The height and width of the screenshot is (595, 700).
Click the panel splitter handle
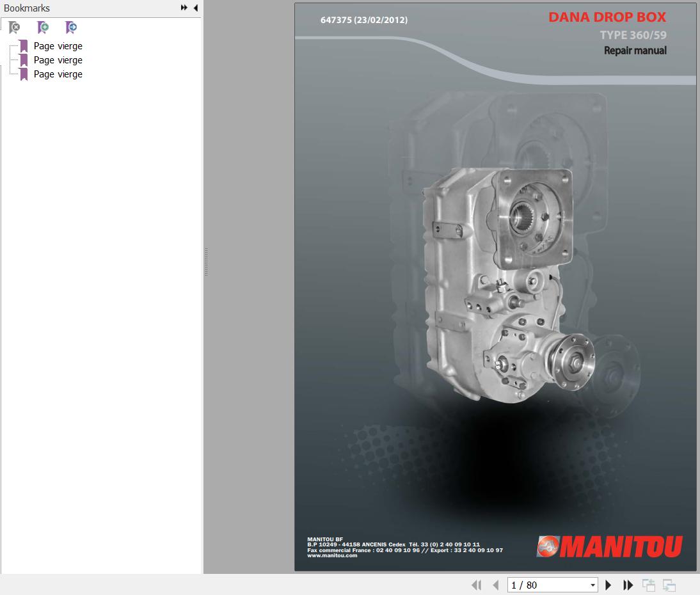pyautogui.click(x=206, y=262)
